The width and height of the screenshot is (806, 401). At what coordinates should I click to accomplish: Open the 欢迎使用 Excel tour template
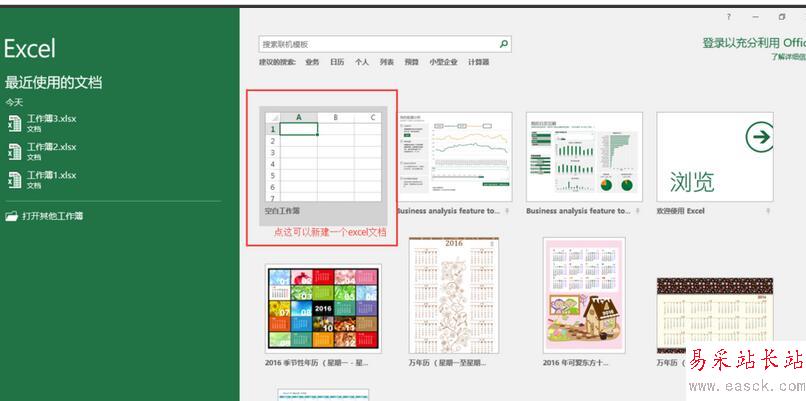[x=715, y=157]
